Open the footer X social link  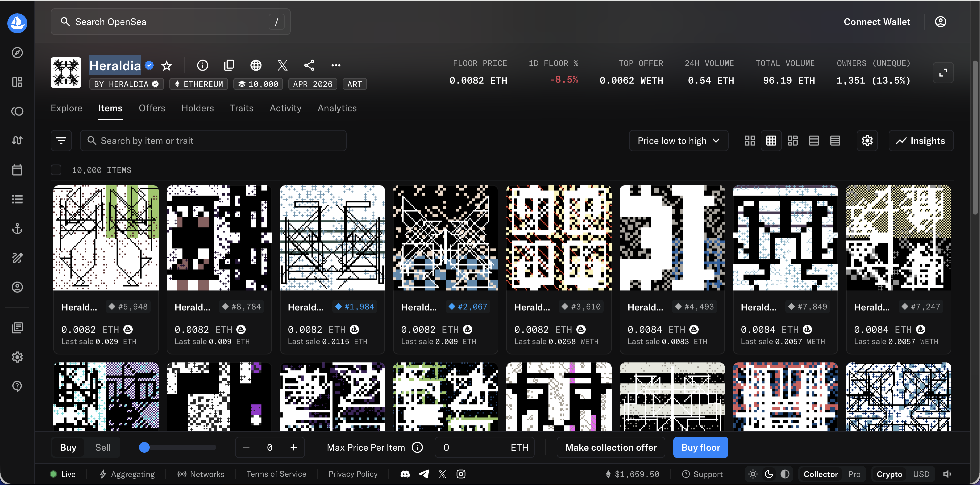[442, 474]
